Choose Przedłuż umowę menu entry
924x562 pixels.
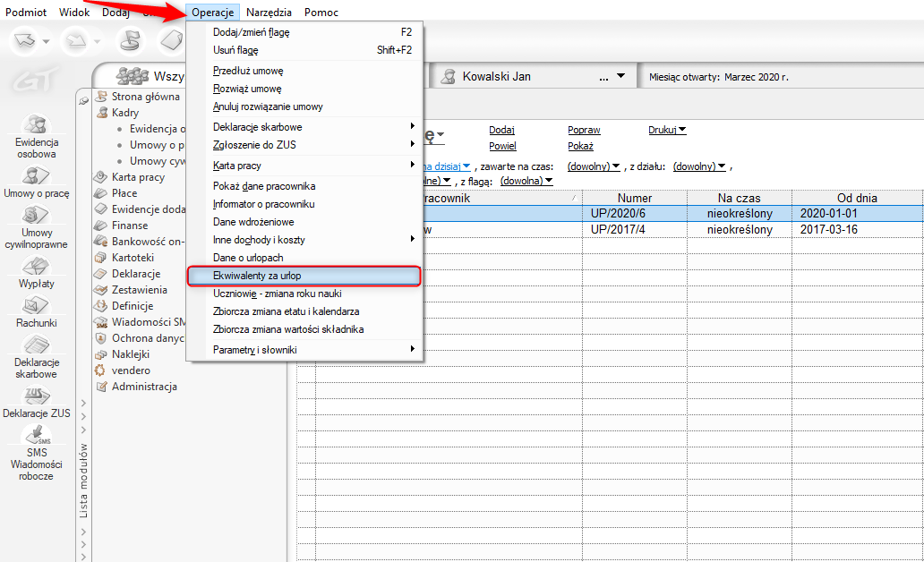[x=304, y=71]
